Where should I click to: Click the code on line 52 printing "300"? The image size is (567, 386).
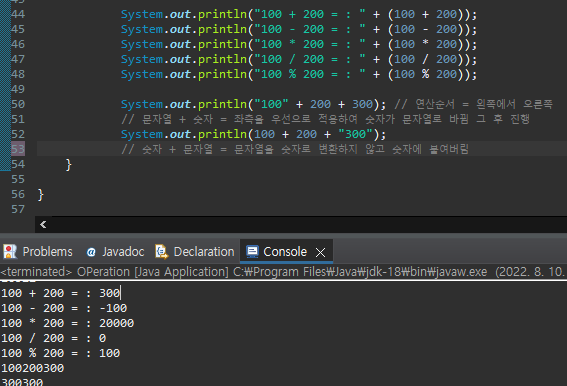(253, 134)
